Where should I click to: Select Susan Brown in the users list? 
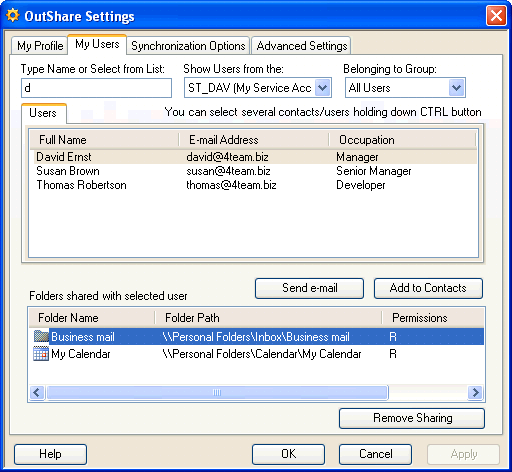pos(68,171)
